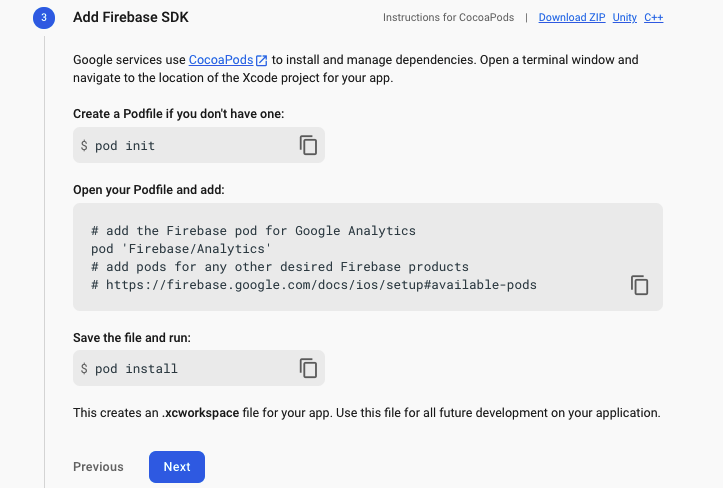This screenshot has width=723, height=488.
Task: Open the Unity instructions link
Action: [624, 18]
